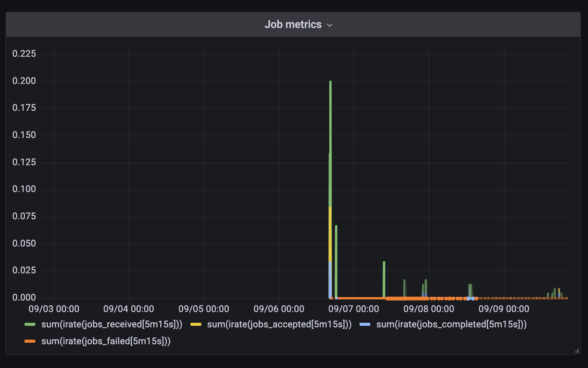Click the chevron beside the panel title
588x368 pixels.
tap(330, 25)
